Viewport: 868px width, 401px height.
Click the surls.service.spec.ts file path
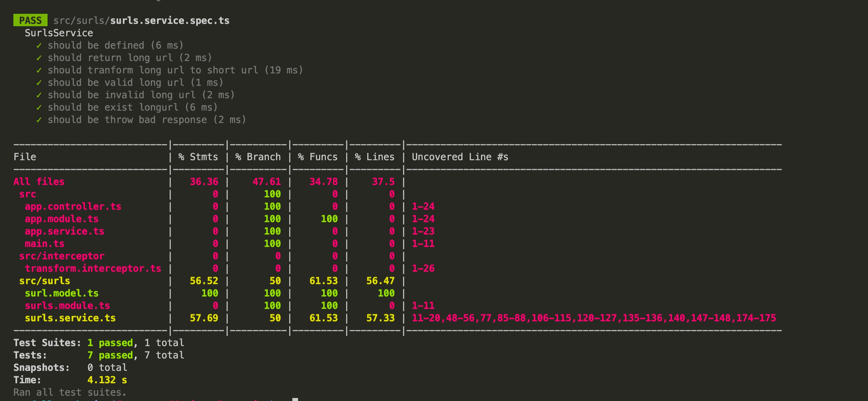coord(142,20)
